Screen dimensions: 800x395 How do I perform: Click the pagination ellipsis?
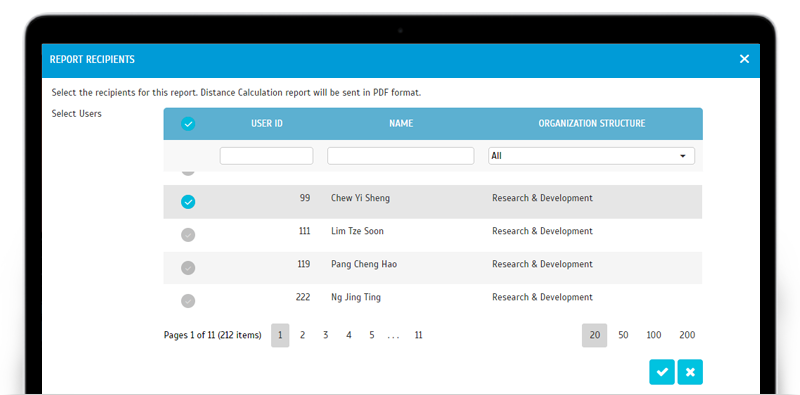click(x=393, y=337)
